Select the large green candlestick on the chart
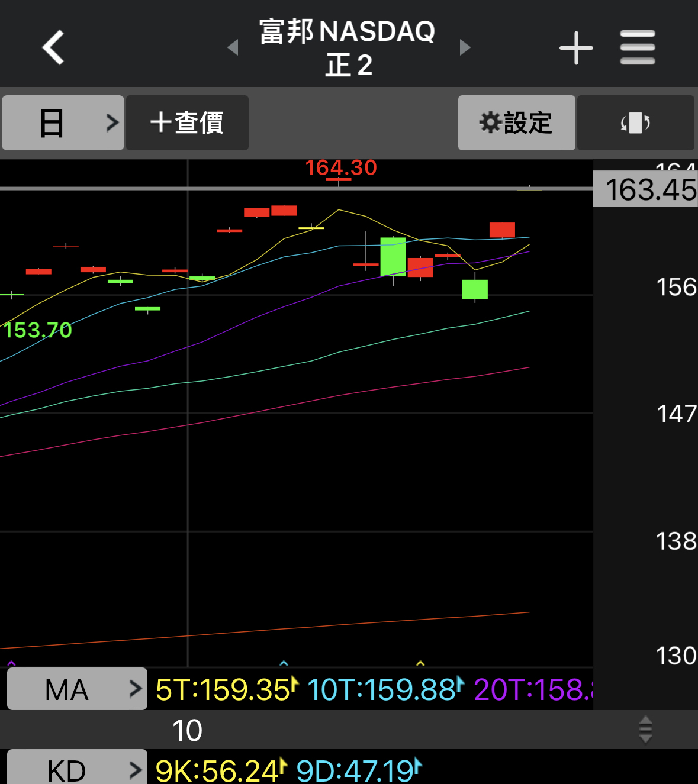The height and width of the screenshot is (784, 698). [393, 257]
